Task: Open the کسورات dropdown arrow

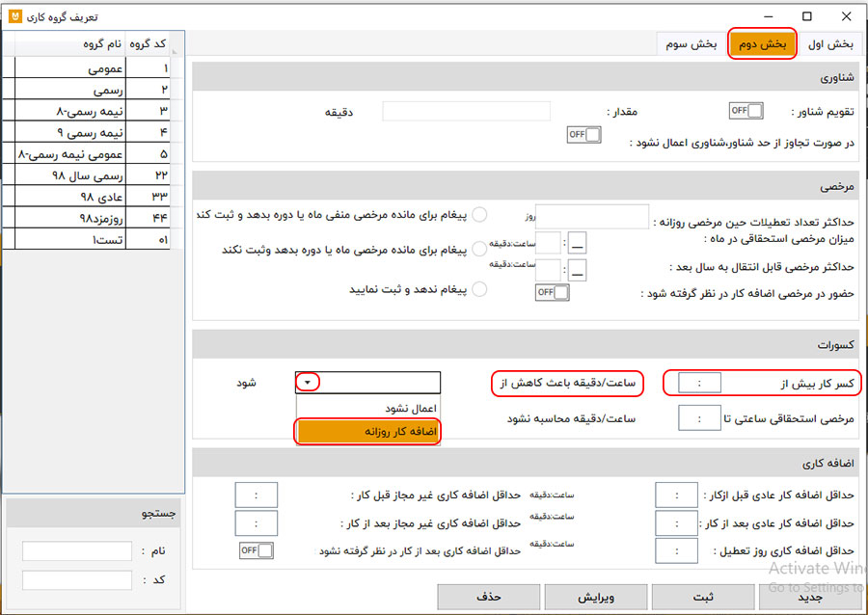Action: point(308,382)
